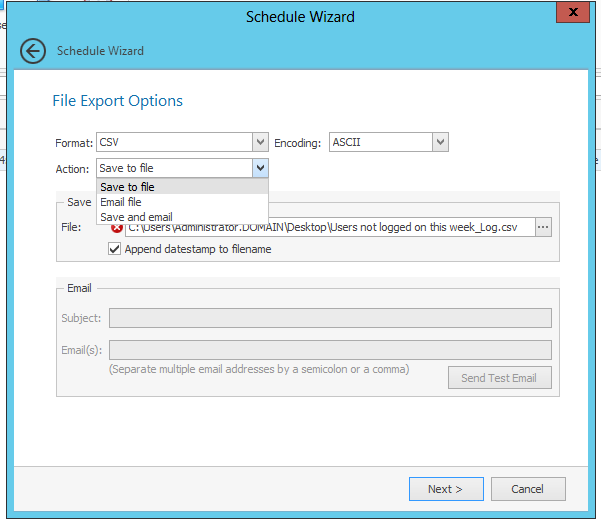Collapse the Action dropdown via its arrow

click(260, 168)
